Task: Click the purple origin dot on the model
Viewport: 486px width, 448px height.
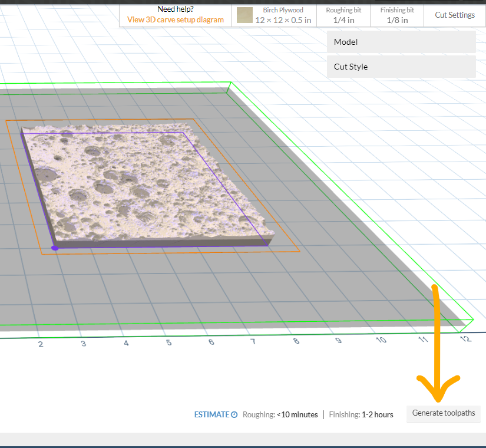Action: pos(55,248)
